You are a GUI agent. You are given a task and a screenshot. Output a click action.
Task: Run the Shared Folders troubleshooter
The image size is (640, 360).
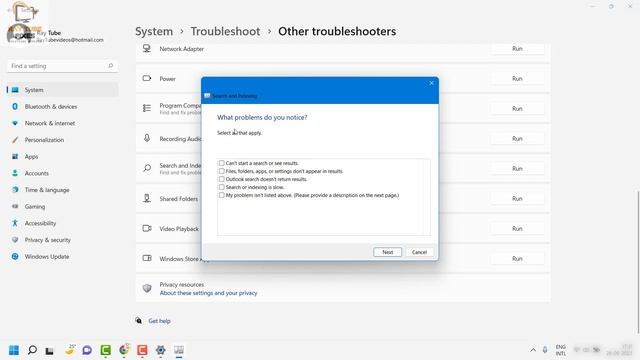pos(517,199)
